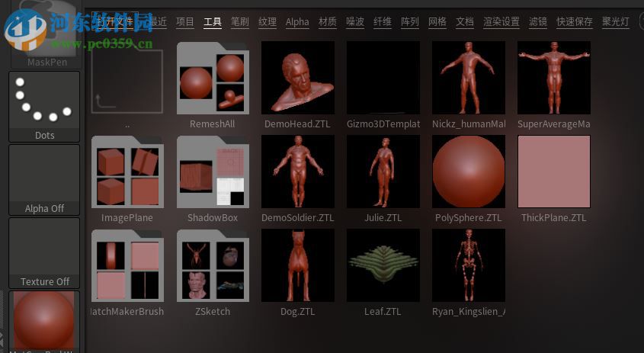This screenshot has width=644, height=353.
Task: Switch to the 噪波 tab
Action: tap(355, 21)
